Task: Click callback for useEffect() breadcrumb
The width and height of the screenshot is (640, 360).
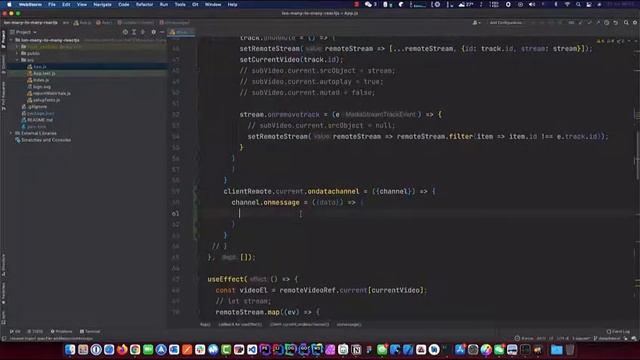Action: (240, 324)
